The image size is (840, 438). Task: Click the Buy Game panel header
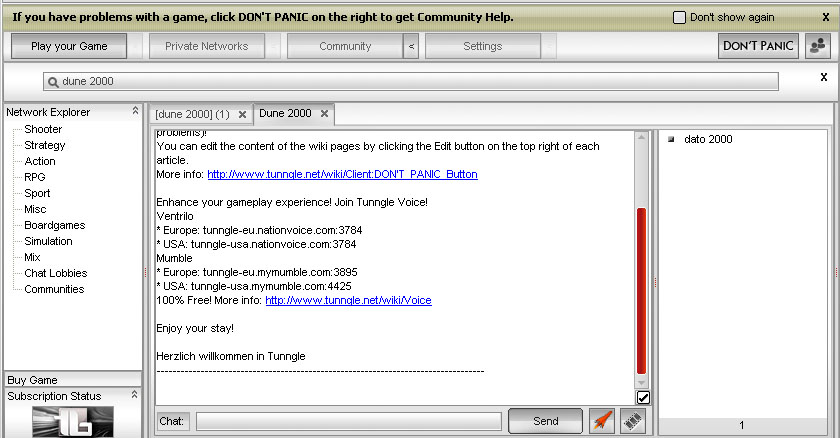tap(73, 380)
